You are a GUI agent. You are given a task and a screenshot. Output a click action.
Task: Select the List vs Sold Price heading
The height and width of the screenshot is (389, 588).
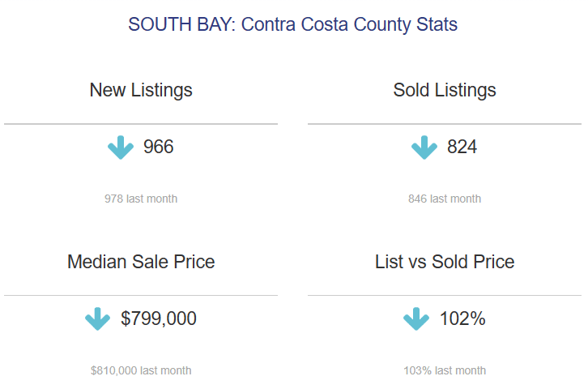tap(445, 262)
